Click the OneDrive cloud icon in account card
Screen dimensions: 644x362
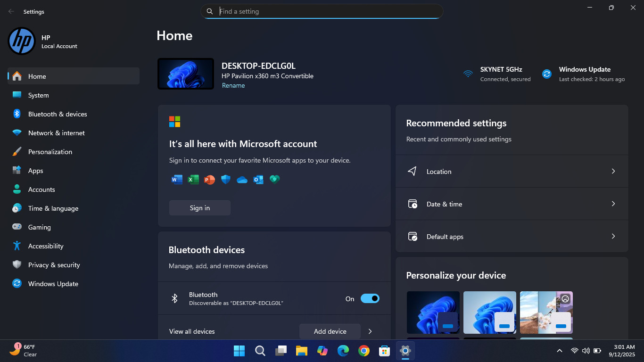point(242,180)
